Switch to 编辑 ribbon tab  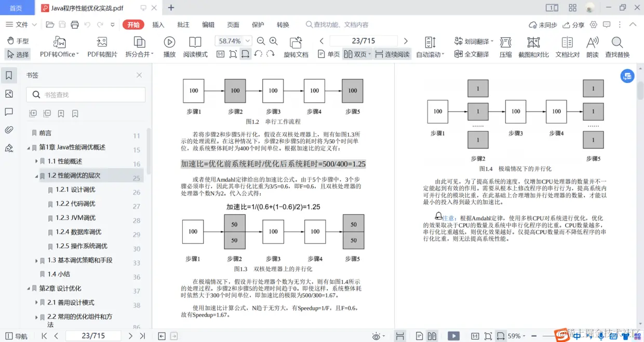coord(208,25)
